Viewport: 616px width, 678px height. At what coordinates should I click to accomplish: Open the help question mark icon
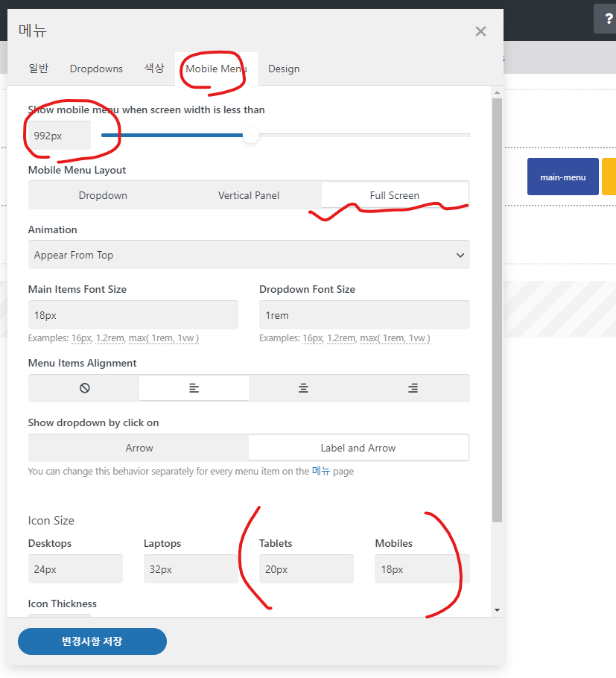(608, 19)
